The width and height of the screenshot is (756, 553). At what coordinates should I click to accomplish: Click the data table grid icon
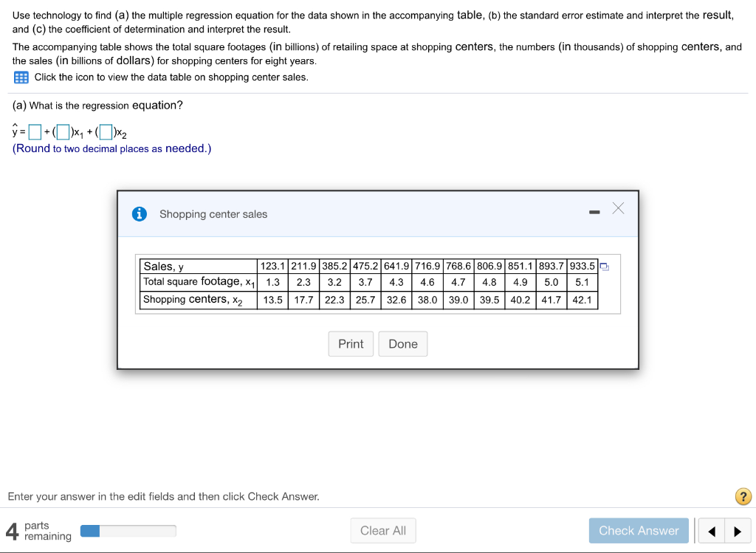(x=21, y=77)
